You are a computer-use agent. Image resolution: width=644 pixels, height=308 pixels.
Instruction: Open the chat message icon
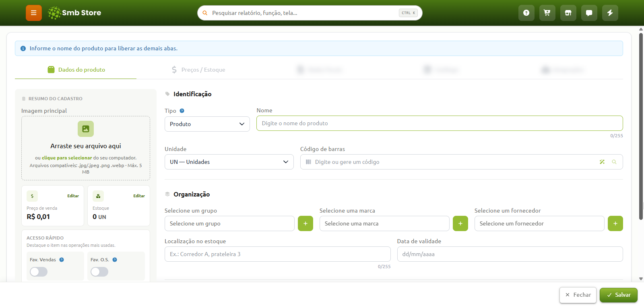(589, 13)
